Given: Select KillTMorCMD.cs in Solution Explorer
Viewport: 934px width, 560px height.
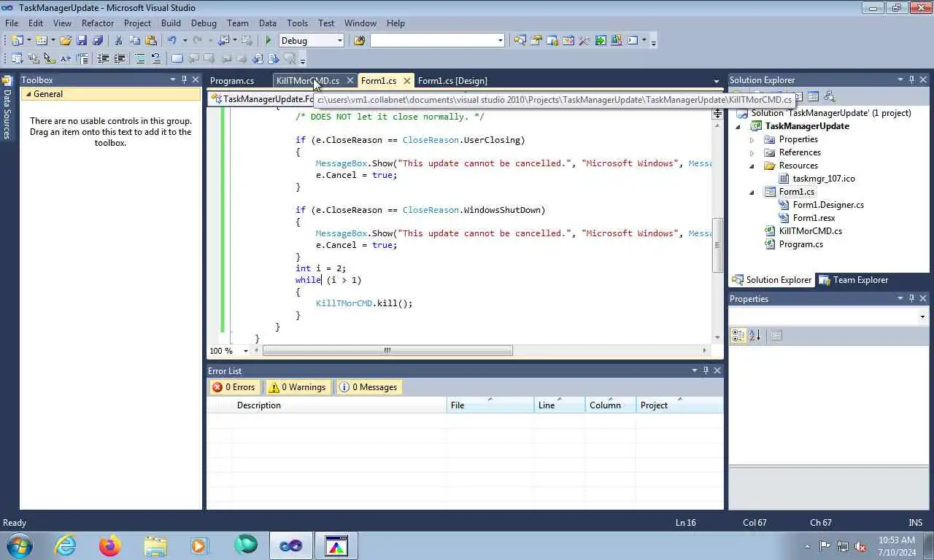Looking at the screenshot, I should [810, 231].
